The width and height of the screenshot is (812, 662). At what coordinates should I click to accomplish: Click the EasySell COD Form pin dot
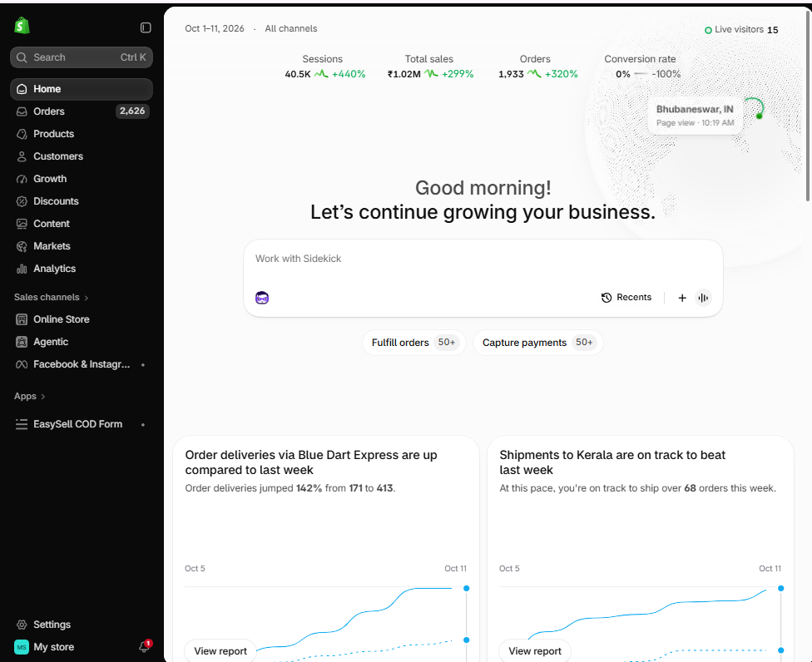(x=143, y=424)
